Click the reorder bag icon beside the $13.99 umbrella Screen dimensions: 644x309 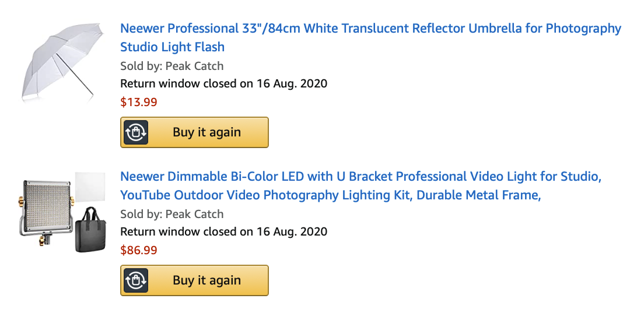[x=136, y=132]
